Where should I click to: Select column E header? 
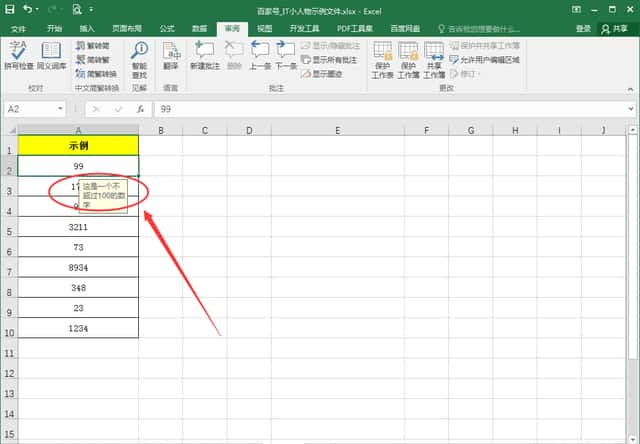tap(338, 131)
